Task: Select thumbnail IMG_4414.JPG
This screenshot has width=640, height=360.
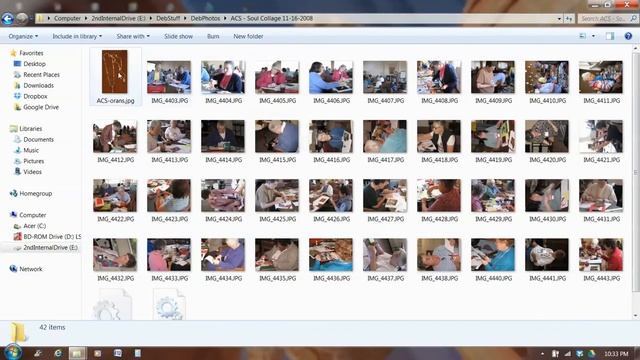Action: tap(223, 136)
